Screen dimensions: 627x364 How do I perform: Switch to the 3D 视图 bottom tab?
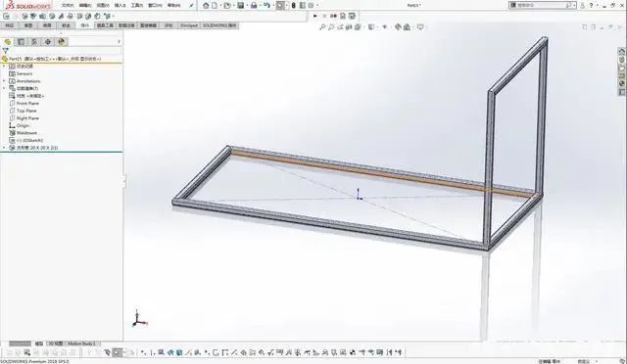(x=55, y=343)
